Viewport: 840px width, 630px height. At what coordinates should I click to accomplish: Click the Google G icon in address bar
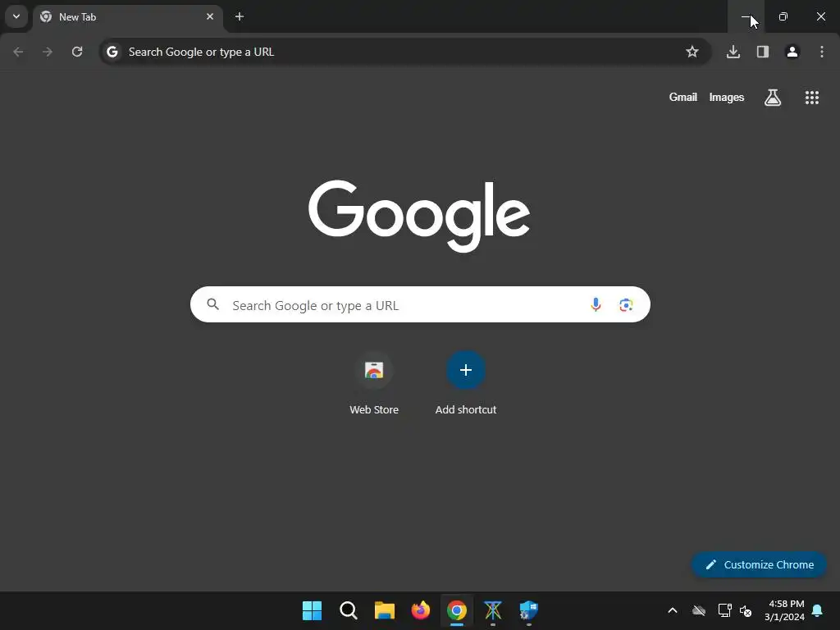112,52
